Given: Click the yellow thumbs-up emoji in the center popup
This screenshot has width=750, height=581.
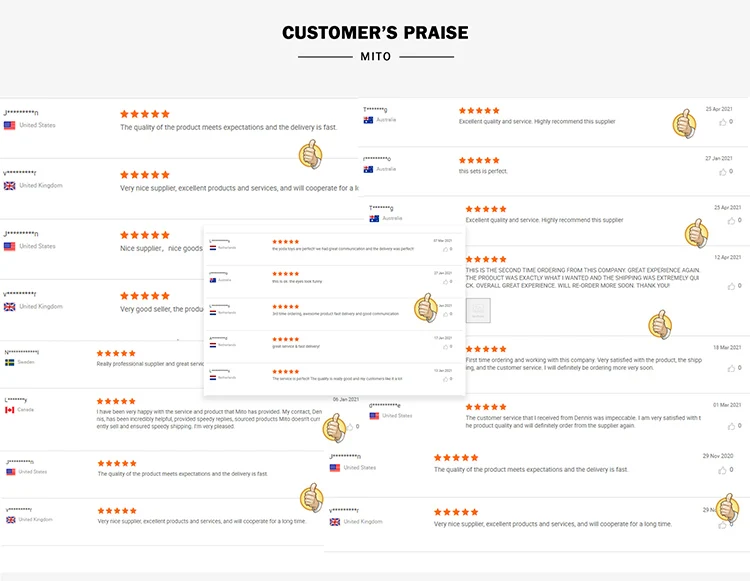Looking at the screenshot, I should pyautogui.click(x=426, y=307).
